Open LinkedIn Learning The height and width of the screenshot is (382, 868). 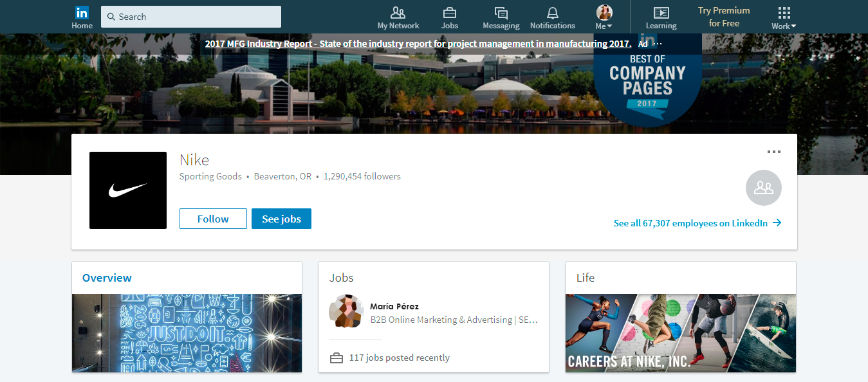(661, 16)
